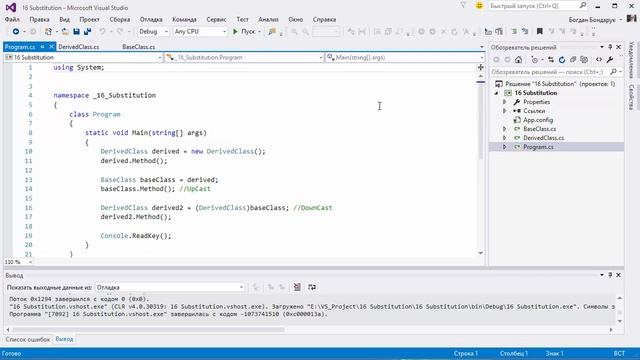
Task: Open the Свойства side tab
Action: 631,97
